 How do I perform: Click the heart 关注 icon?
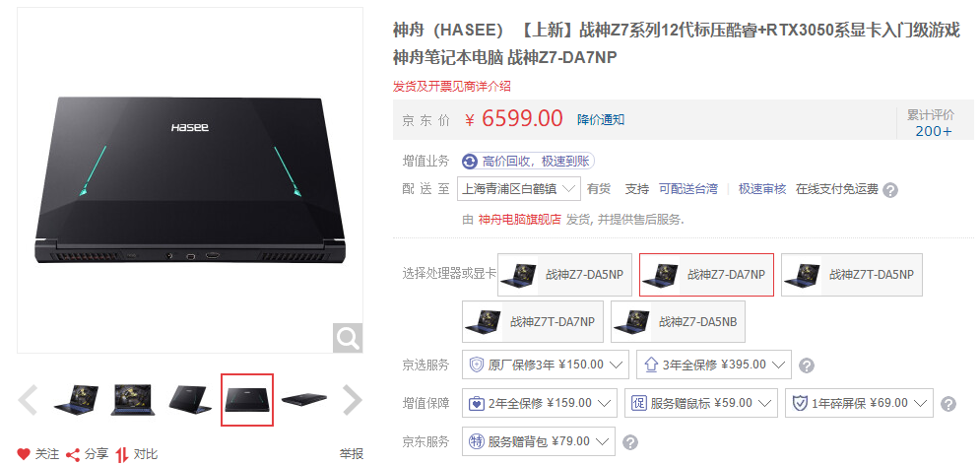click(23, 454)
